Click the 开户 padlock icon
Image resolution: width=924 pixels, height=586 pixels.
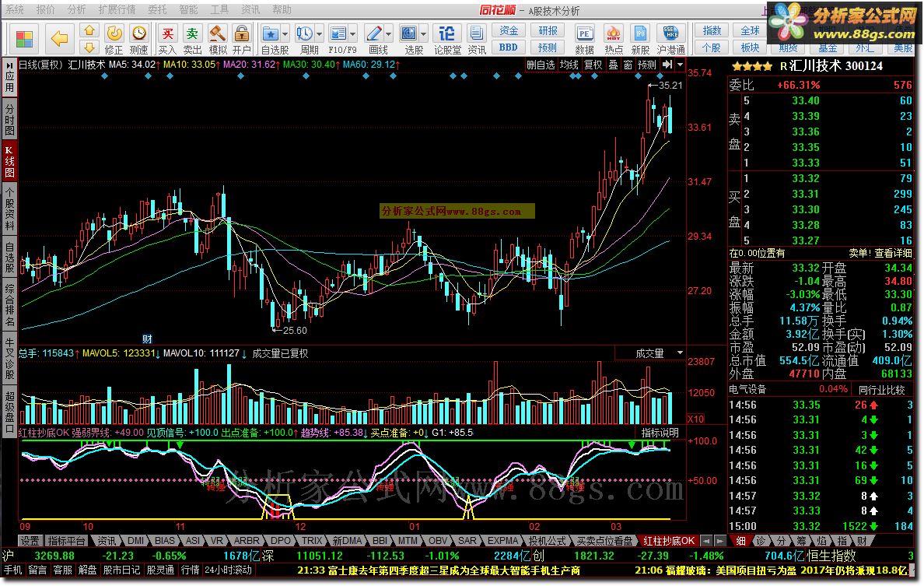pos(241,33)
